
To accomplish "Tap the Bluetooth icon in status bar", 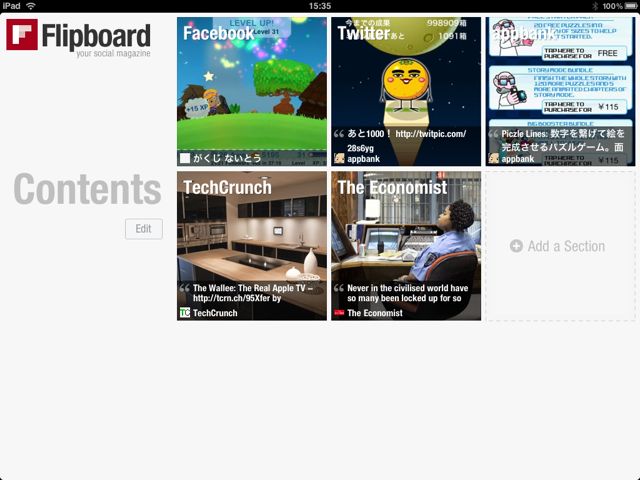I will pos(595,6).
